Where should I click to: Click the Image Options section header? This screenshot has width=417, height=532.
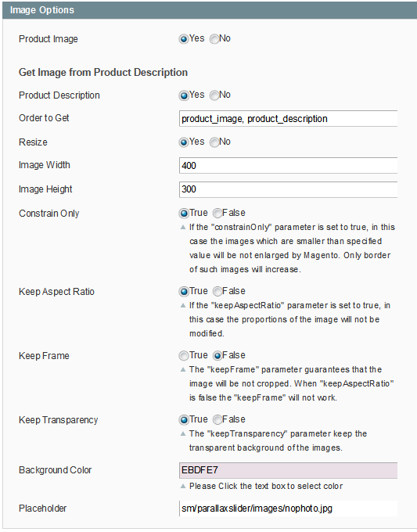pyautogui.click(x=210, y=10)
